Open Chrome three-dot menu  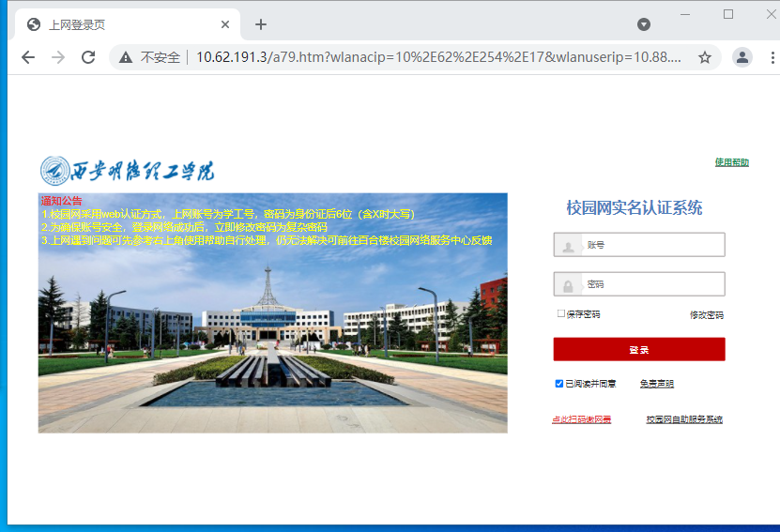coord(772,57)
